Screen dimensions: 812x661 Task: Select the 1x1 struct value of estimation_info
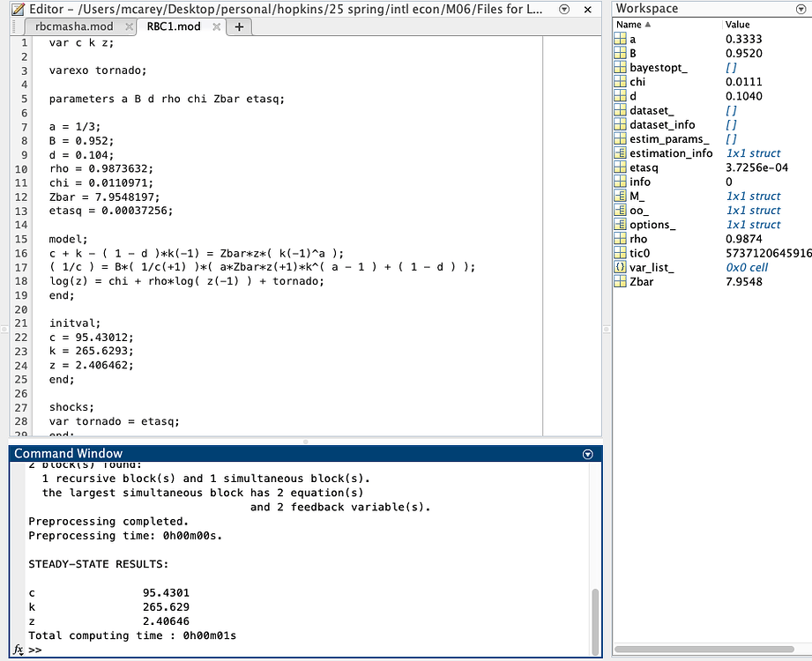pos(753,153)
